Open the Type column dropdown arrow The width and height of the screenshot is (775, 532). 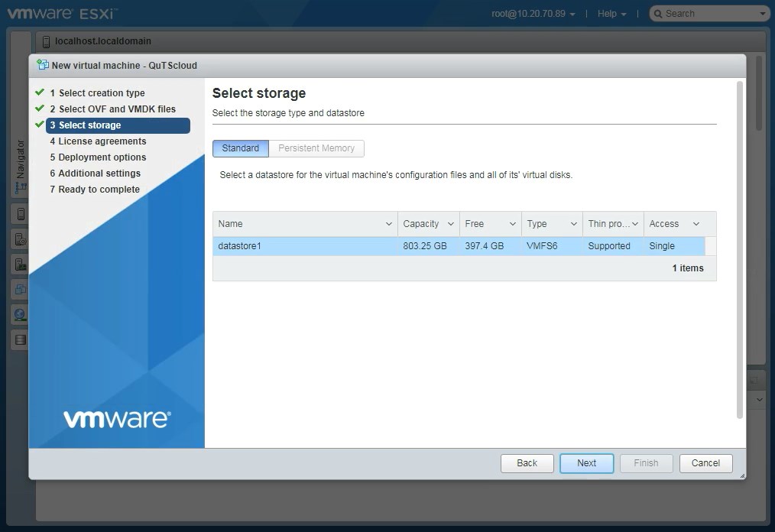pos(574,224)
